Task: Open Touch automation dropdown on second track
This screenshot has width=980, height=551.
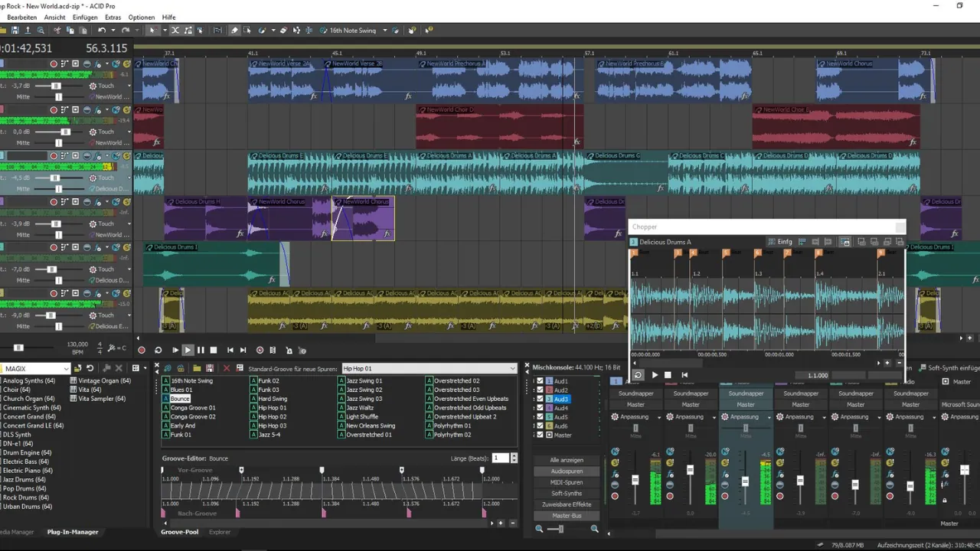Action: (x=129, y=132)
